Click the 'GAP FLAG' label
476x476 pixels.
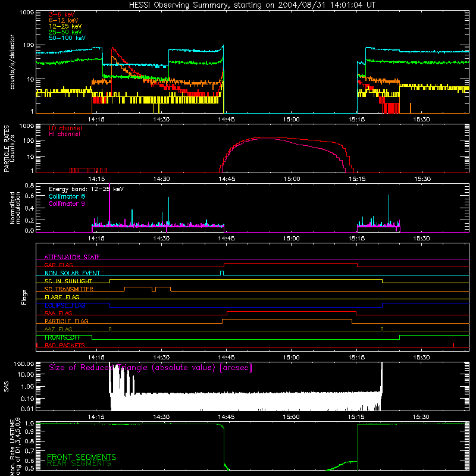pyautogui.click(x=58, y=265)
